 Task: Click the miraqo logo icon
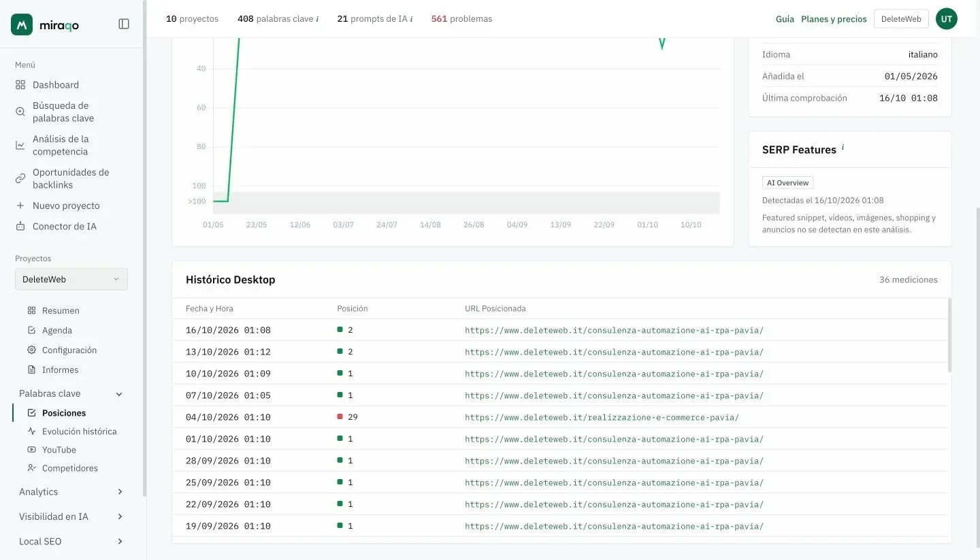pos(22,24)
